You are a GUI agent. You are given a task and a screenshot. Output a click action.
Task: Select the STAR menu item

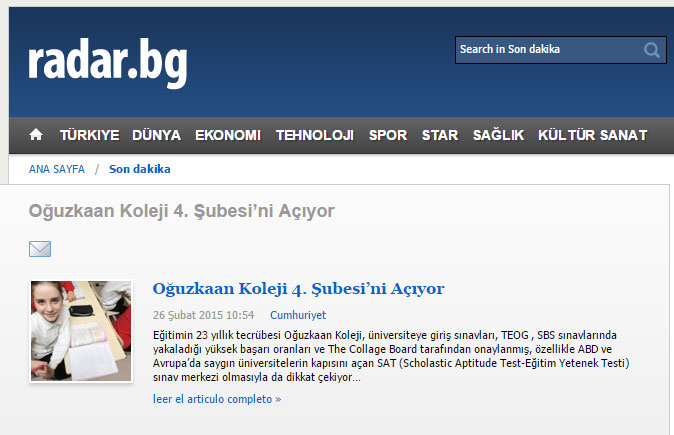tap(440, 135)
